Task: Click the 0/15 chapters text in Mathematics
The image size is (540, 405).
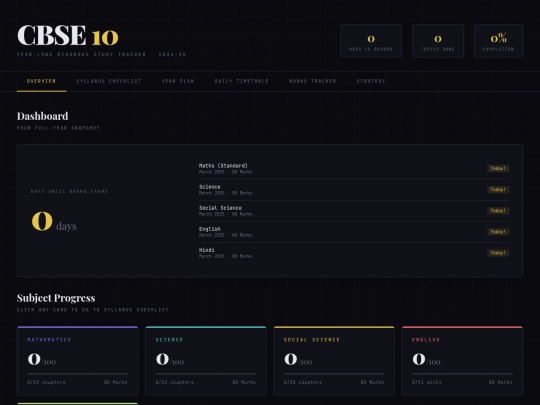Action: click(x=46, y=382)
